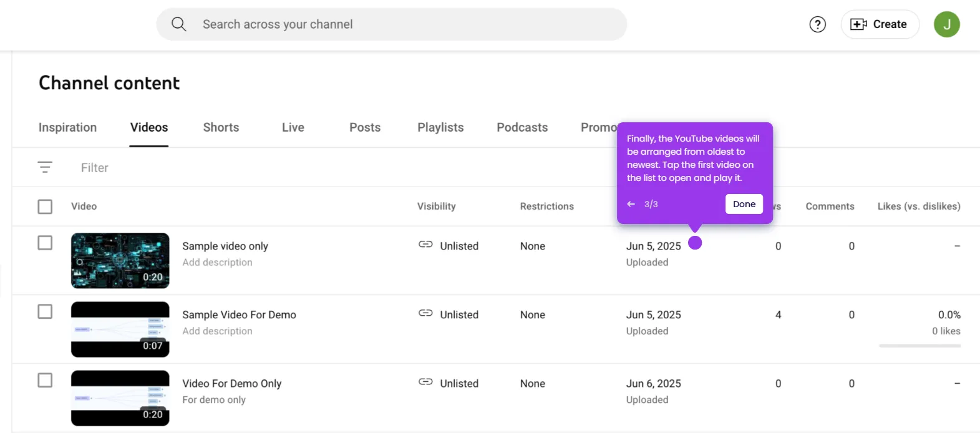980x433 pixels.
Task: Click the views count of 4
Action: (778, 314)
